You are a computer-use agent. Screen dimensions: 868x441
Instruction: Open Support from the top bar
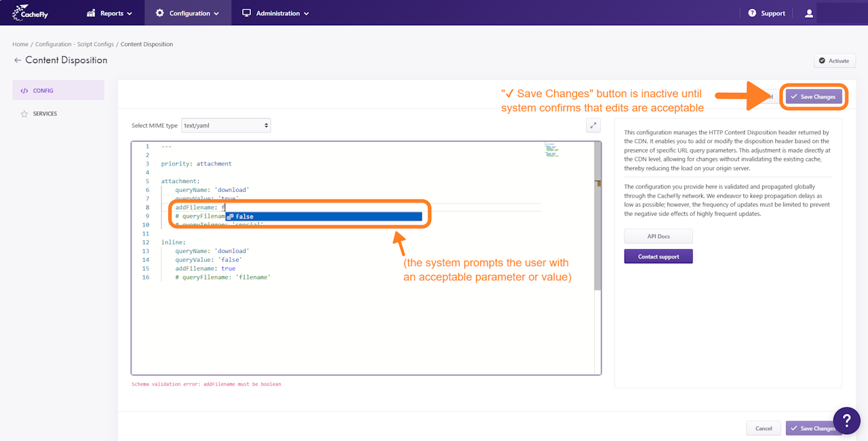(x=767, y=13)
